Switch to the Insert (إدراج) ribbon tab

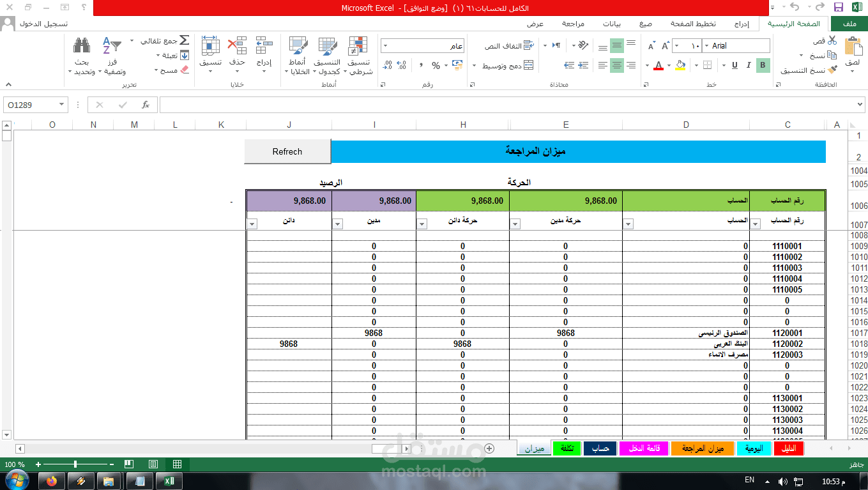point(742,24)
